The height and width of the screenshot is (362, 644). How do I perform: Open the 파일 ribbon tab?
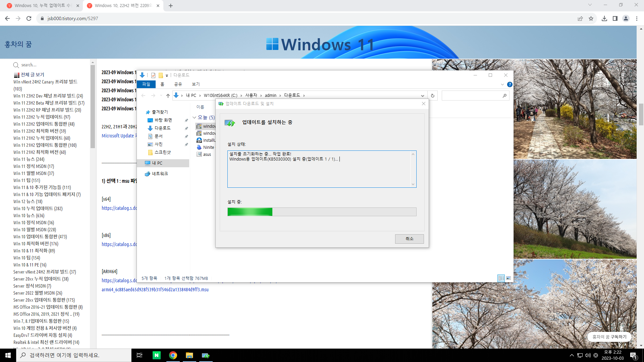[x=146, y=84]
